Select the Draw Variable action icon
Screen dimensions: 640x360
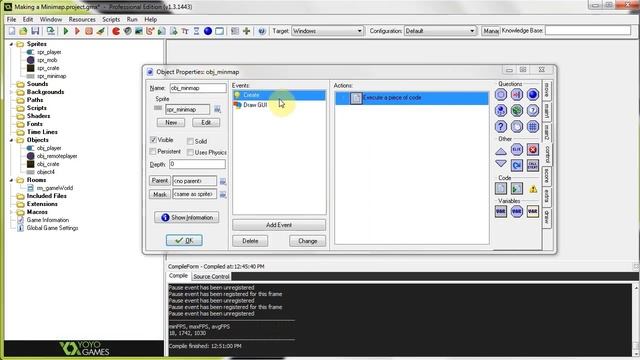click(533, 211)
